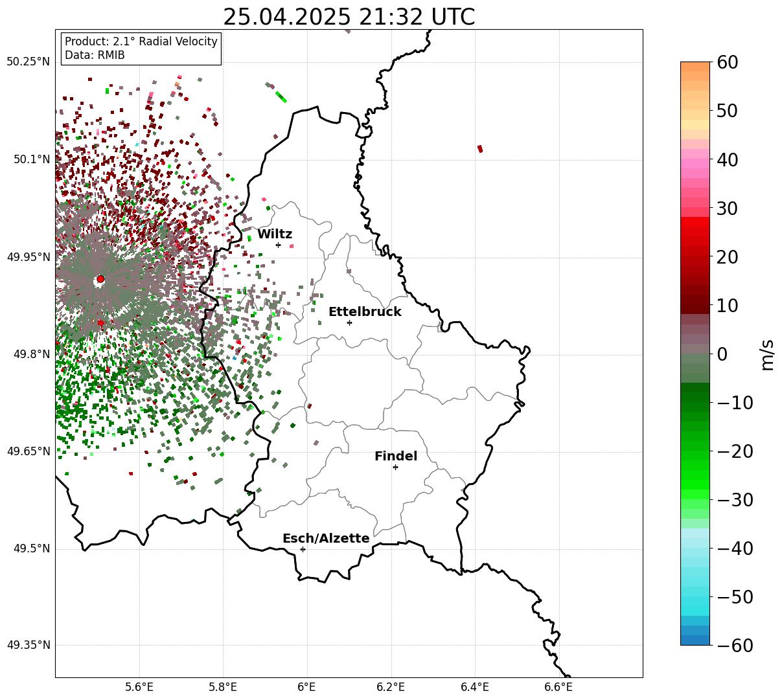Screen dimensions: 782x700
Task: Click the cross marker below Ettelbruck
Action: coord(349,322)
